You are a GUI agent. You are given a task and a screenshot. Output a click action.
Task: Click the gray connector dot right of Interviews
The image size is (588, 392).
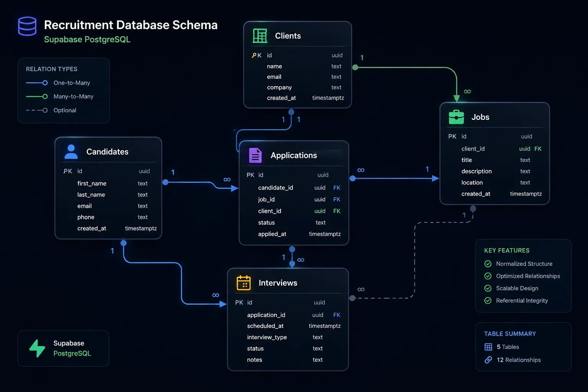[x=353, y=298]
